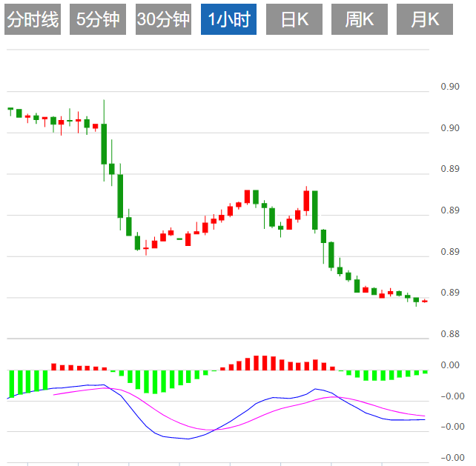This screenshot has height=466, width=476.
Task: Click the blue MACD line at its lowest trough
Action: tap(188, 439)
